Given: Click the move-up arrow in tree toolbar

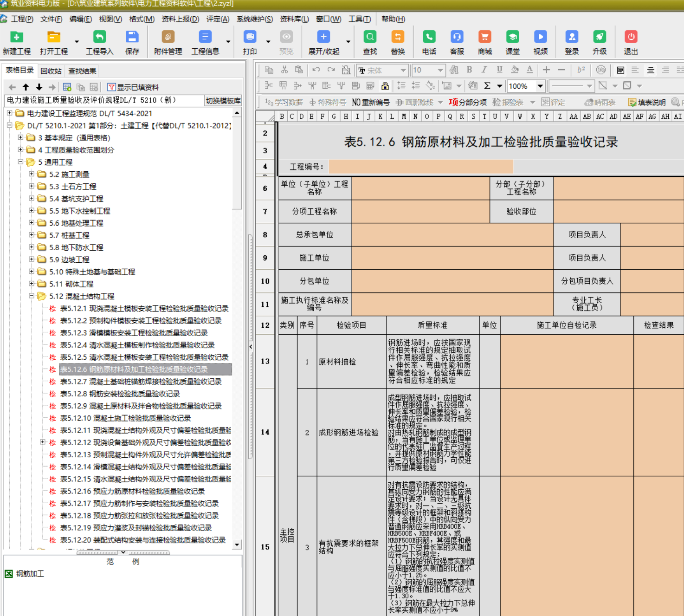Looking at the screenshot, I should coord(26,87).
